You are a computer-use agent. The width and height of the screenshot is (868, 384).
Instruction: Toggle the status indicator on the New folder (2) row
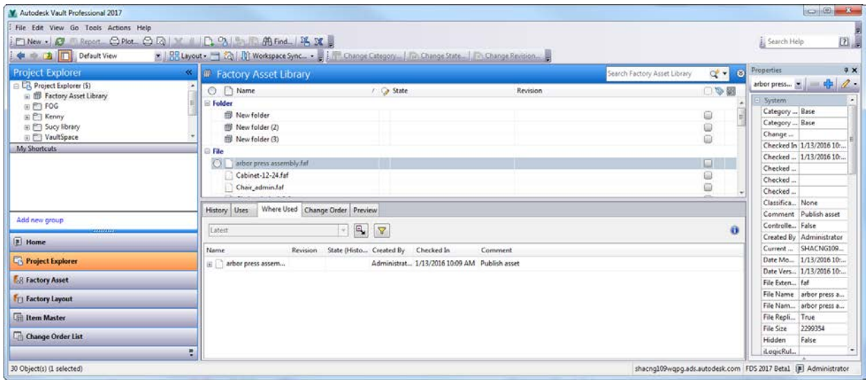[708, 126]
